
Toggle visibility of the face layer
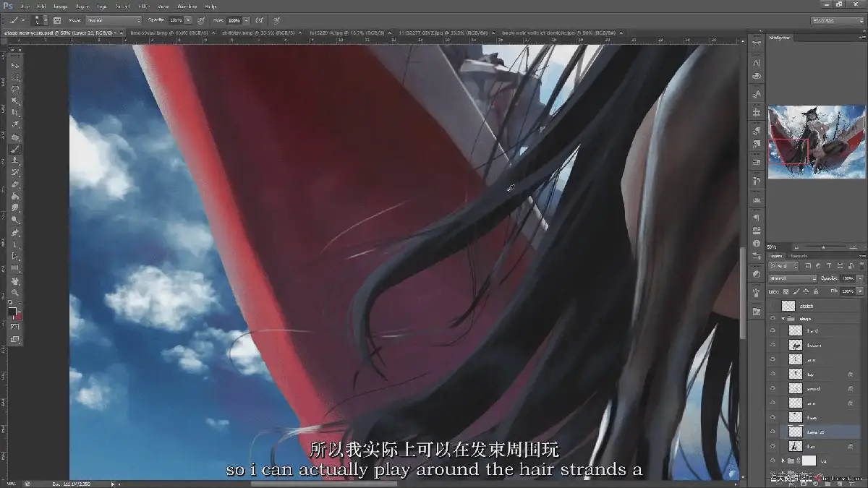(x=773, y=417)
